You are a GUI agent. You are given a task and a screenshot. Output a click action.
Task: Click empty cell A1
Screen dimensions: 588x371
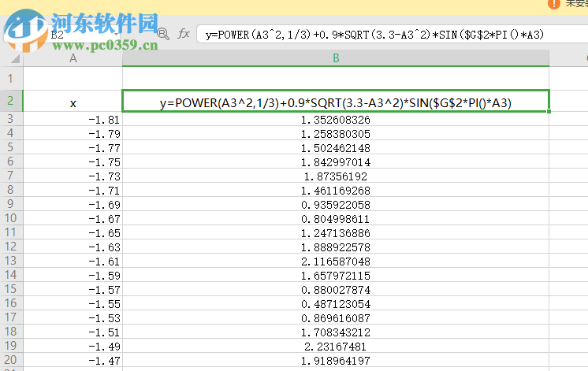[x=73, y=78]
